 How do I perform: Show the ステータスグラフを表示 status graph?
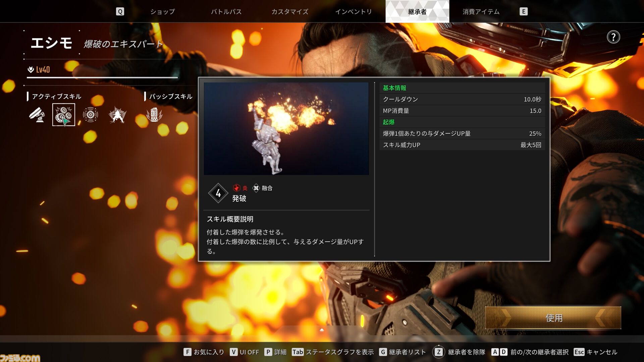click(x=332, y=352)
